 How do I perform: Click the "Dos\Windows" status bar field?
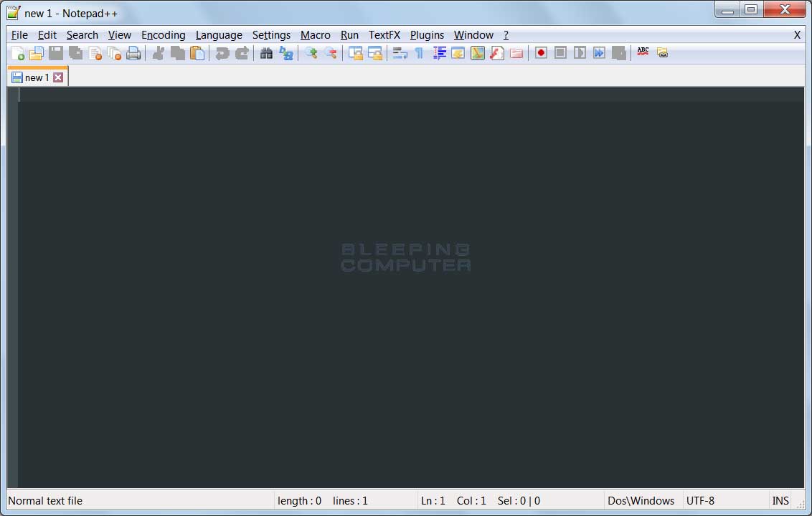(641, 501)
